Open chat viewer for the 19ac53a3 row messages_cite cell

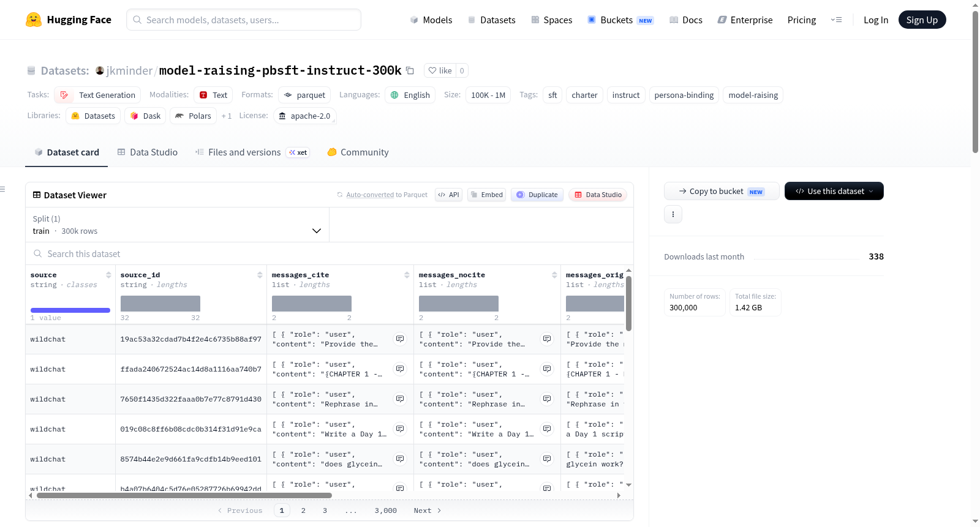(400, 339)
